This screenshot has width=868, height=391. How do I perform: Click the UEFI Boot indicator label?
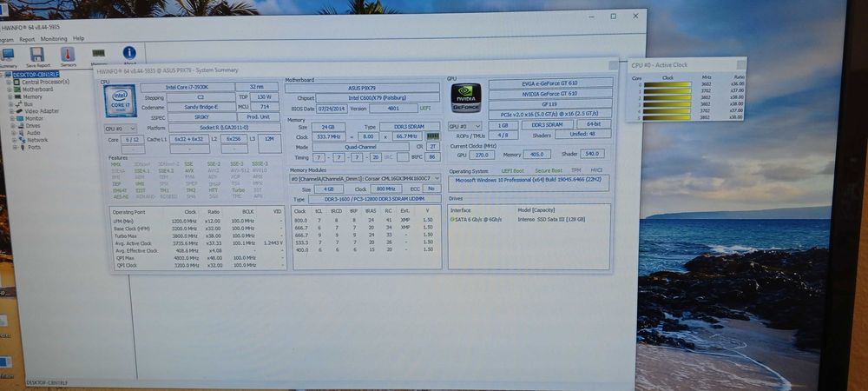(x=514, y=171)
